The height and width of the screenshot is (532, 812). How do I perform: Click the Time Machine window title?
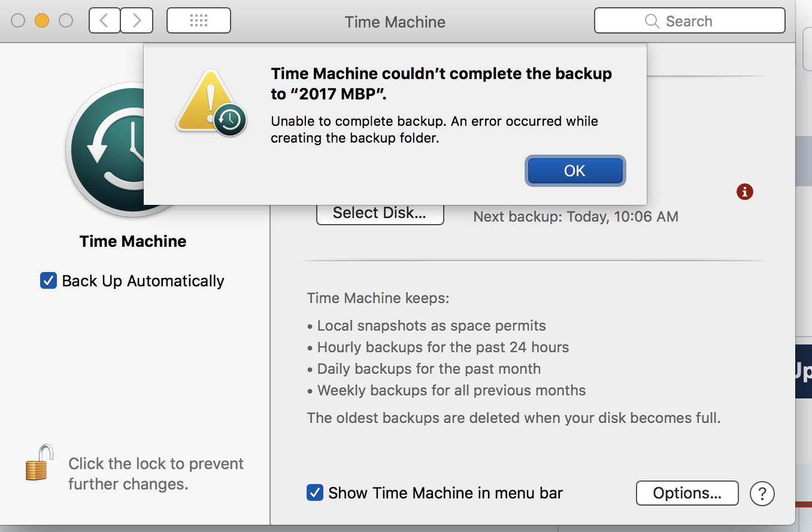(x=395, y=22)
